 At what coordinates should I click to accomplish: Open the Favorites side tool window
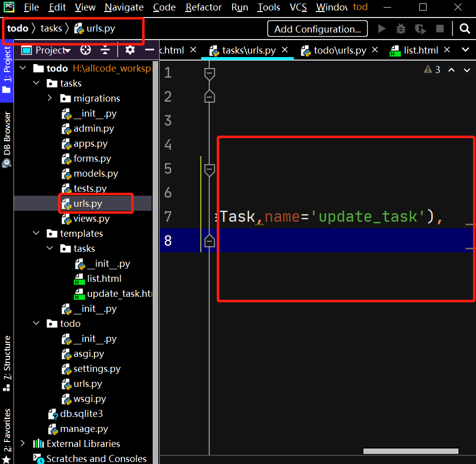click(x=7, y=435)
